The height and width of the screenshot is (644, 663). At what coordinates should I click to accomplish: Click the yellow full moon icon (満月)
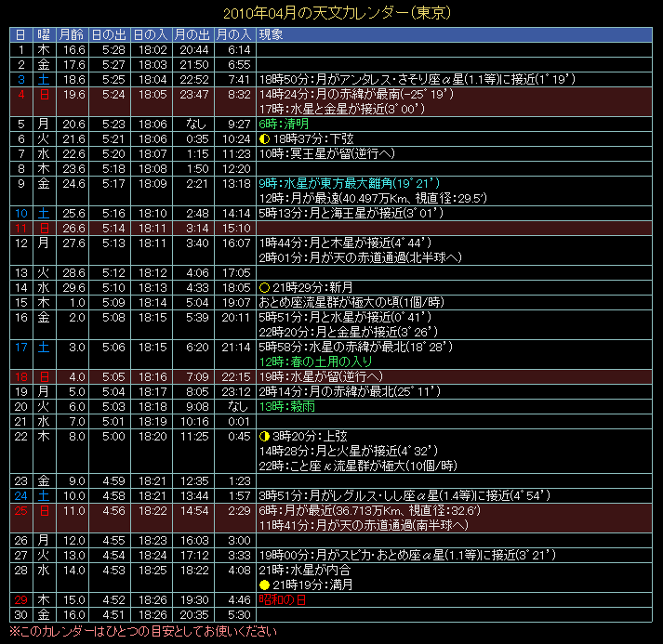tap(265, 585)
